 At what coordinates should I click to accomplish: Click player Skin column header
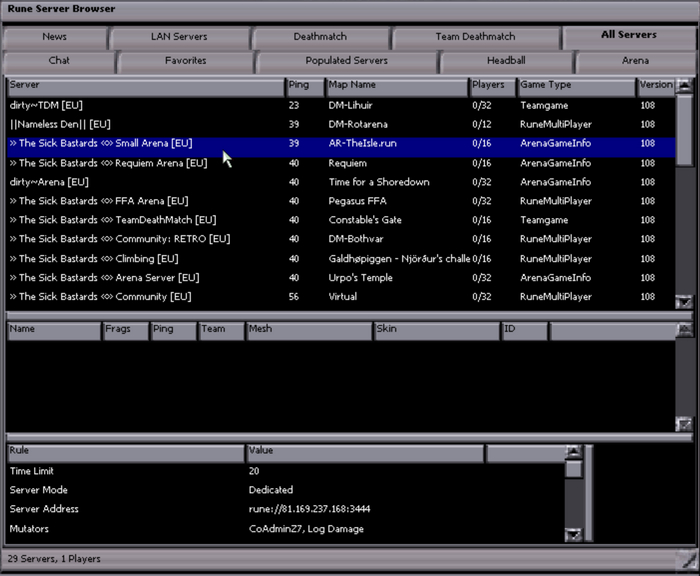coord(437,331)
